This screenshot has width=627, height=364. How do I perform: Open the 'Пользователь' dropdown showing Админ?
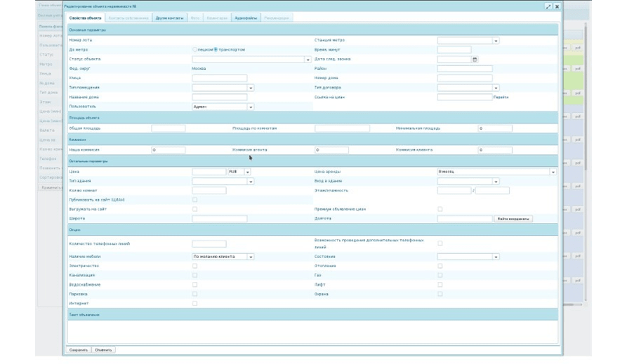click(251, 107)
